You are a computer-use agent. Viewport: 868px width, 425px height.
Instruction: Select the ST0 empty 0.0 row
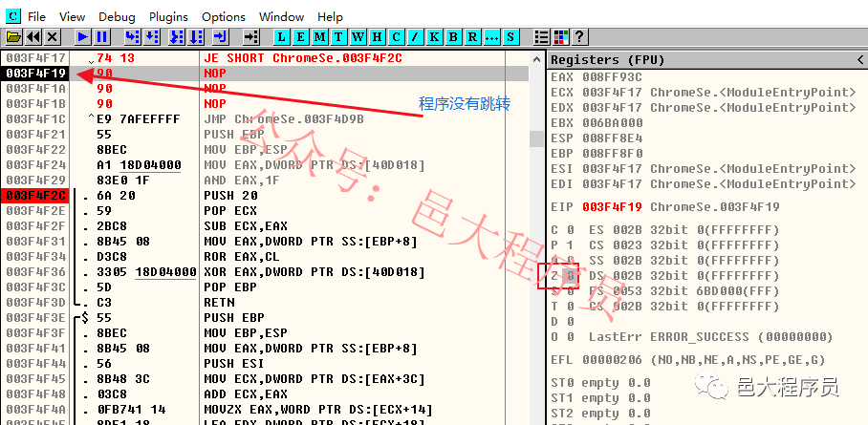tap(600, 383)
